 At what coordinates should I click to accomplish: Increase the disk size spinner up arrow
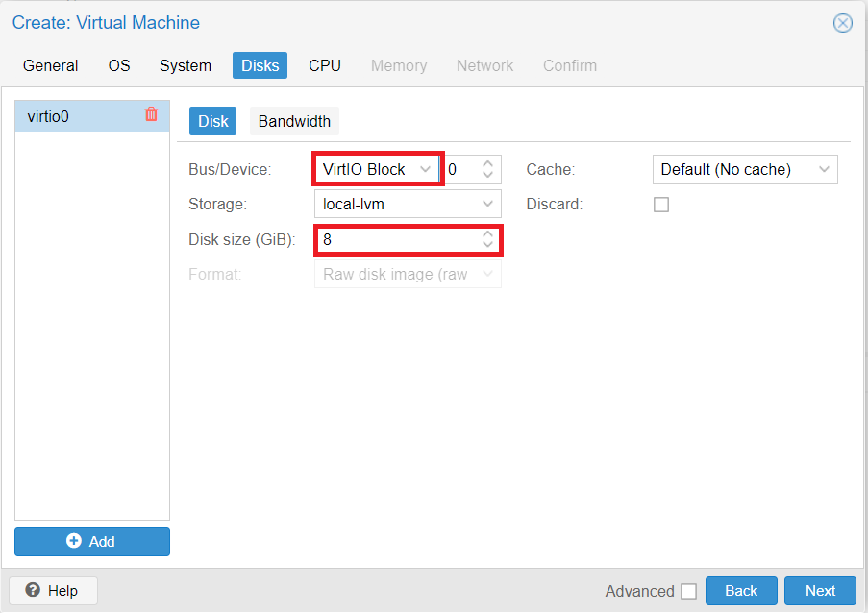[487, 234]
